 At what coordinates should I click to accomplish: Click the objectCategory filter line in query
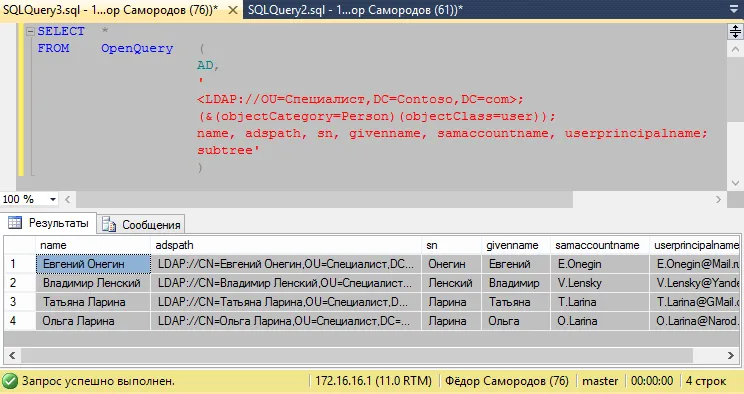pos(376,116)
